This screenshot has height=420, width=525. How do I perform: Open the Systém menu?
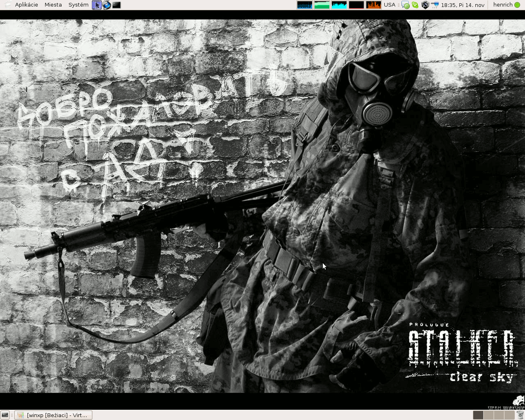click(78, 5)
